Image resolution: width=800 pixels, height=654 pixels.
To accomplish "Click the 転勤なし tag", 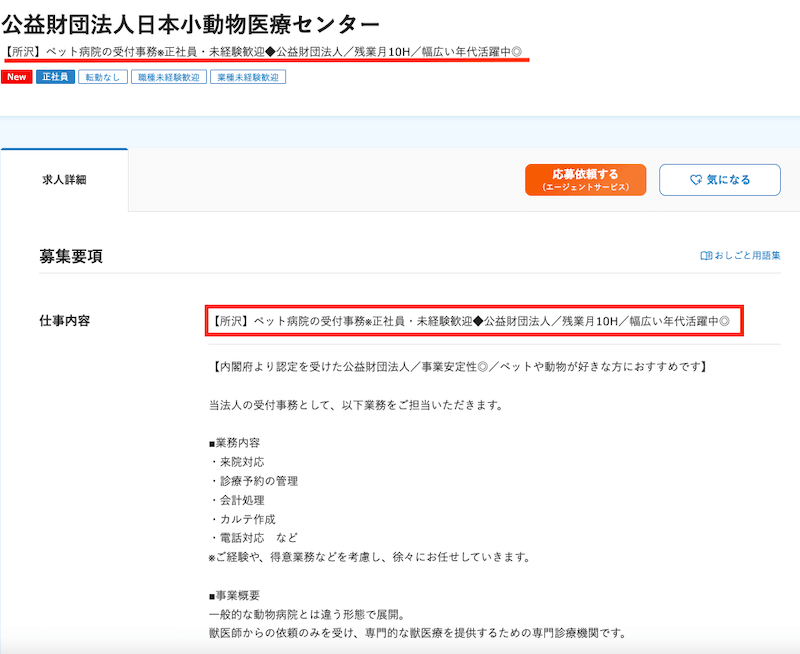I will pyautogui.click(x=103, y=77).
